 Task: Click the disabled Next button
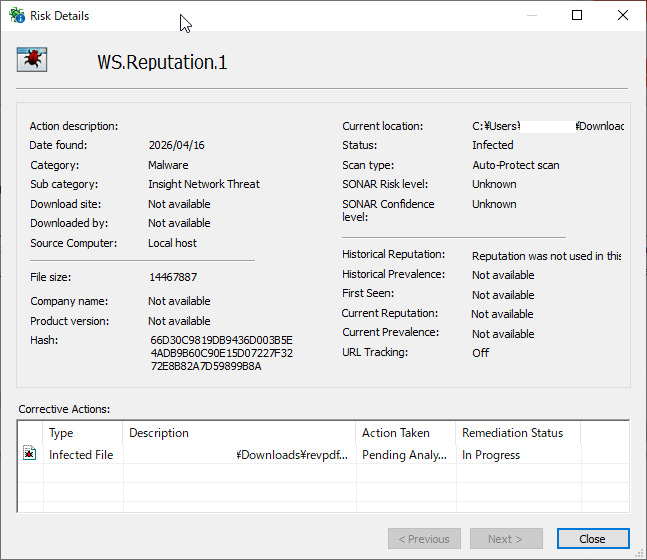click(506, 539)
